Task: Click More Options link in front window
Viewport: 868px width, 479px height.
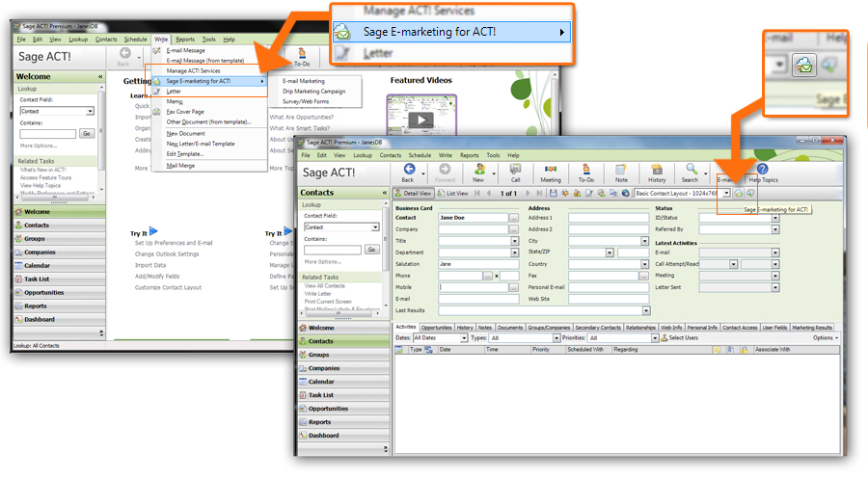Action: pyautogui.click(x=323, y=261)
